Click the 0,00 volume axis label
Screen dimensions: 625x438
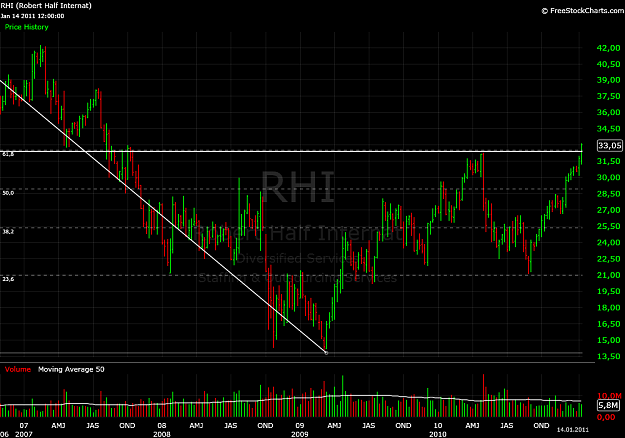pos(606,417)
